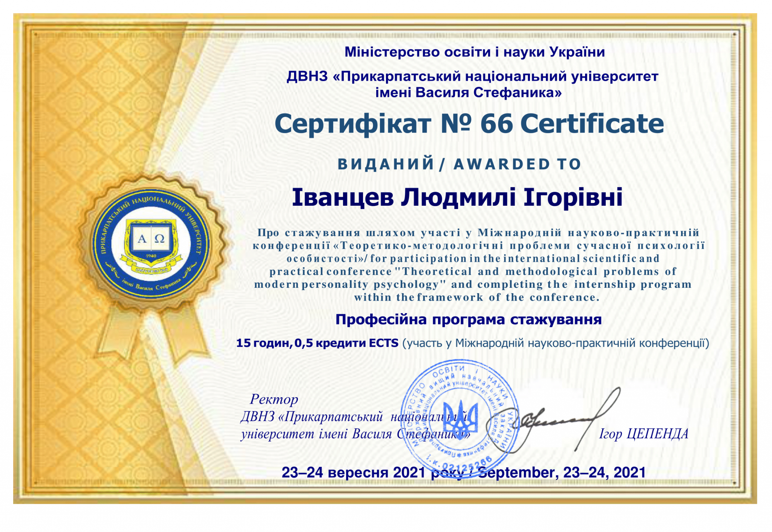
Task: Click the імені Василя Стефаника» header line
Action: point(469,93)
